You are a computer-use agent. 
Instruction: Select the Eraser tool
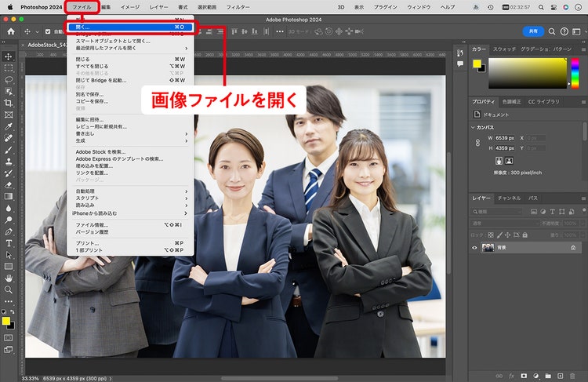(x=9, y=184)
